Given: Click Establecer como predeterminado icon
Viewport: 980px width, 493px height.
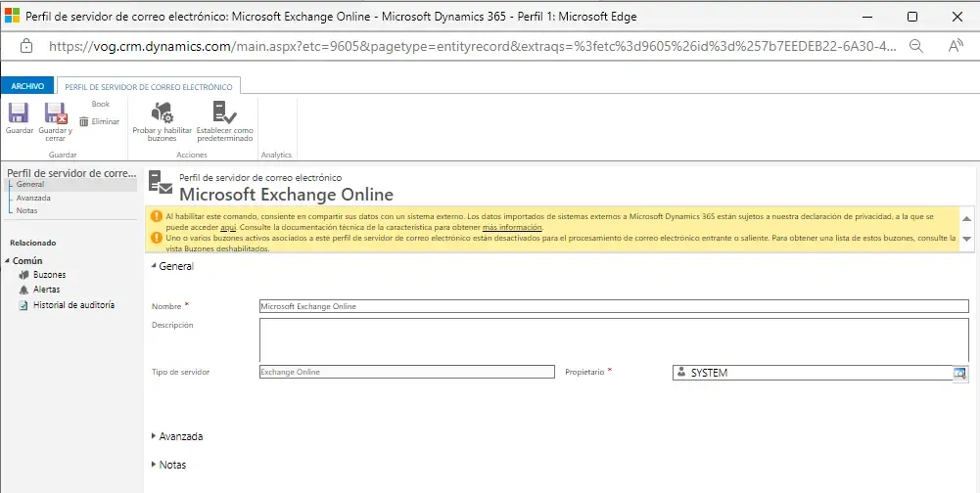Looking at the screenshot, I should 224,113.
